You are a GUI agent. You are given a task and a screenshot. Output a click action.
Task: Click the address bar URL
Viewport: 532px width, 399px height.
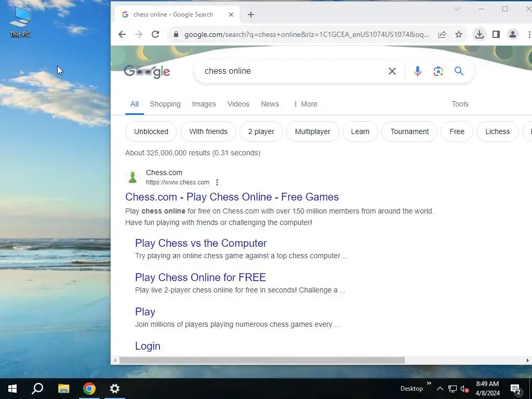307,34
